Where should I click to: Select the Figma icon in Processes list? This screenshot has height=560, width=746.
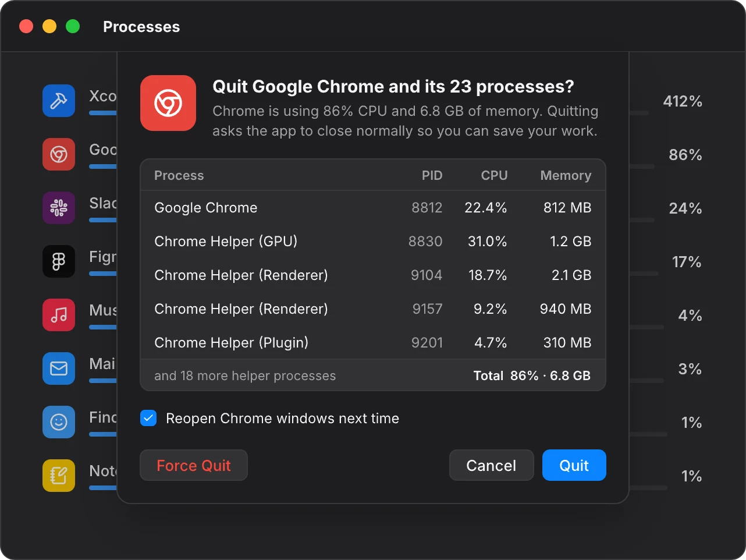[59, 261]
